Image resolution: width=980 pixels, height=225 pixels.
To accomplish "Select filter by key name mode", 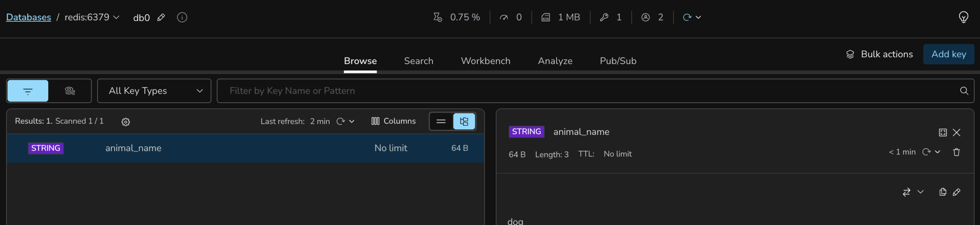I will (28, 91).
